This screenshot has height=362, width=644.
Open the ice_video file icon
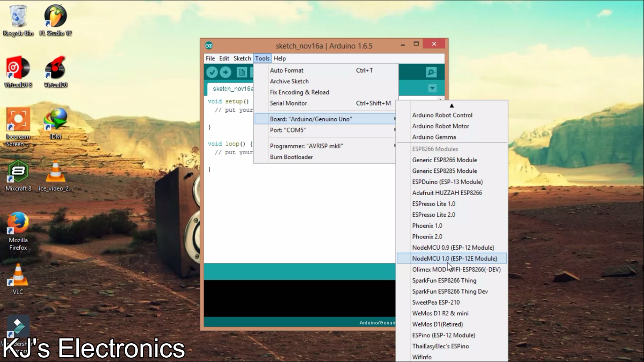(x=56, y=175)
